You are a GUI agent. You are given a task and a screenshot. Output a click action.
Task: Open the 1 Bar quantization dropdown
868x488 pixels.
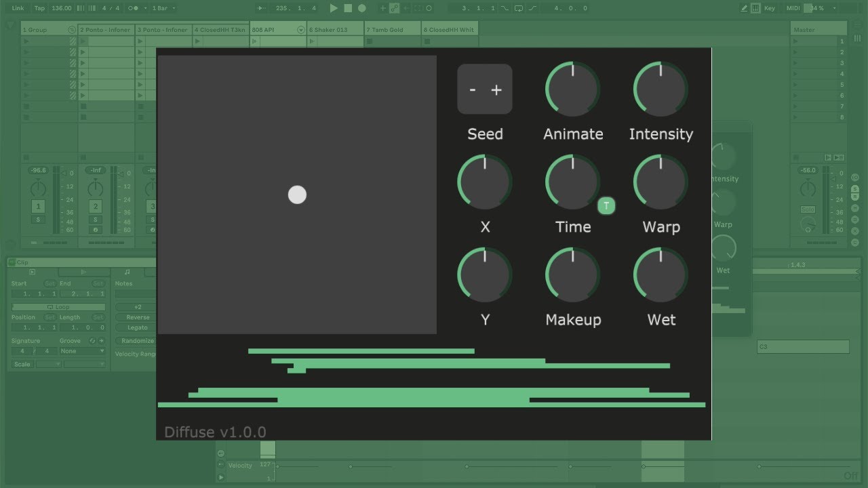point(163,8)
